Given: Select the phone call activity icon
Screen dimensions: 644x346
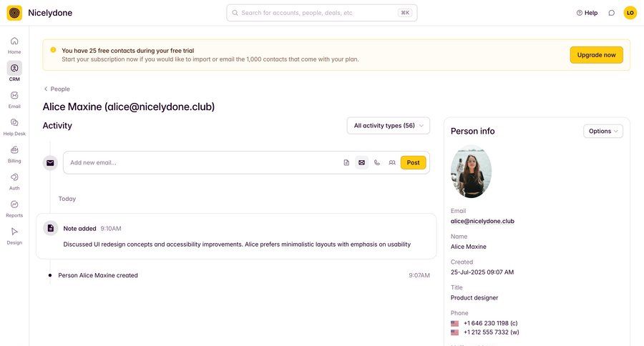Looking at the screenshot, I should click(377, 163).
